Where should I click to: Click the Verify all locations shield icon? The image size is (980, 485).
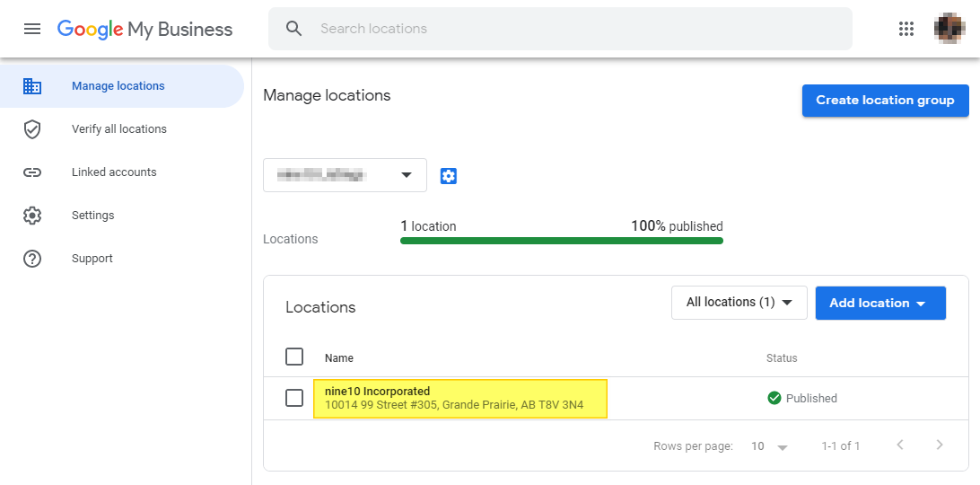point(32,129)
